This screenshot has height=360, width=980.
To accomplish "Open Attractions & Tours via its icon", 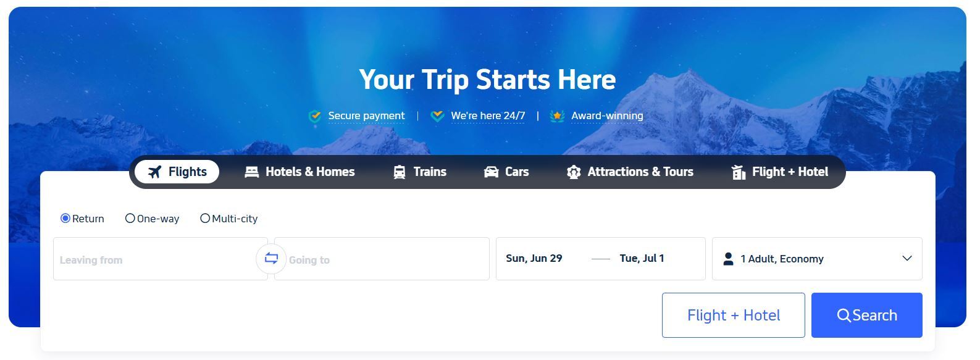I will coord(573,172).
